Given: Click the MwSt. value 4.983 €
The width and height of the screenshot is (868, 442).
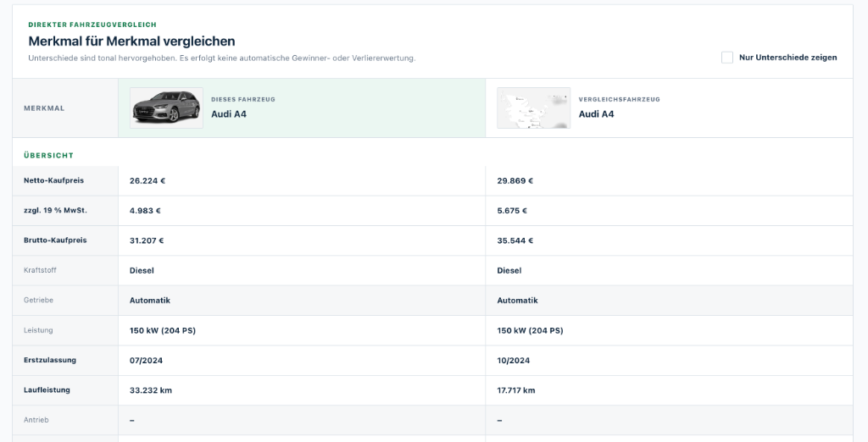Looking at the screenshot, I should tap(145, 211).
